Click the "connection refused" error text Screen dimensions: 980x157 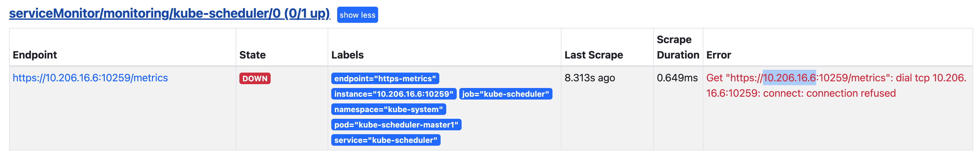(851, 93)
